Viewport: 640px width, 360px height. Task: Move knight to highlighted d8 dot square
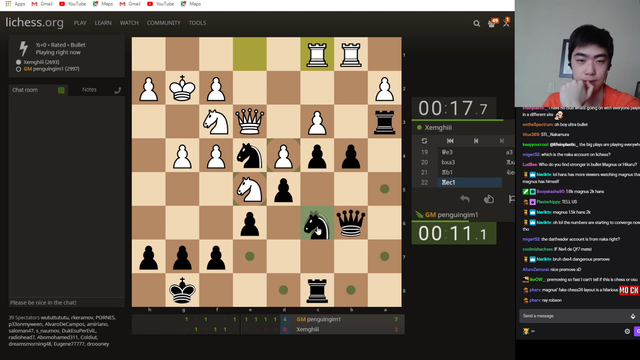[283, 290]
